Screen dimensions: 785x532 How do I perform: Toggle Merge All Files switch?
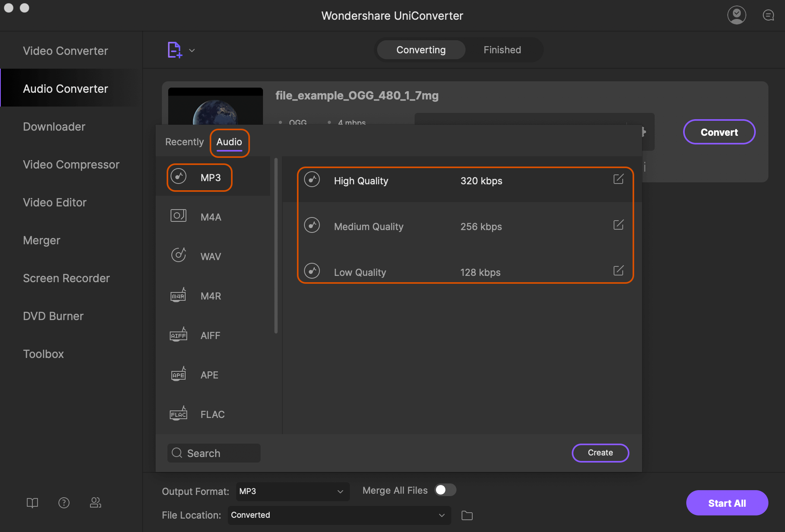click(445, 490)
